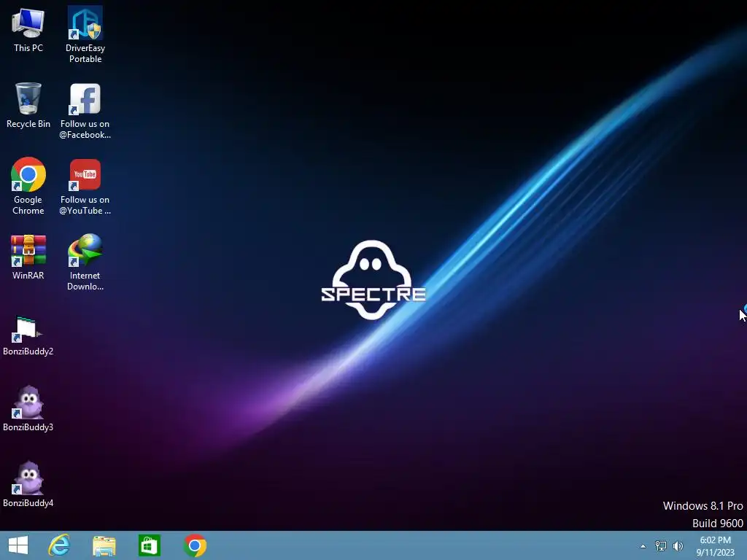Select the BonziBuddy4 shortcut

28,484
